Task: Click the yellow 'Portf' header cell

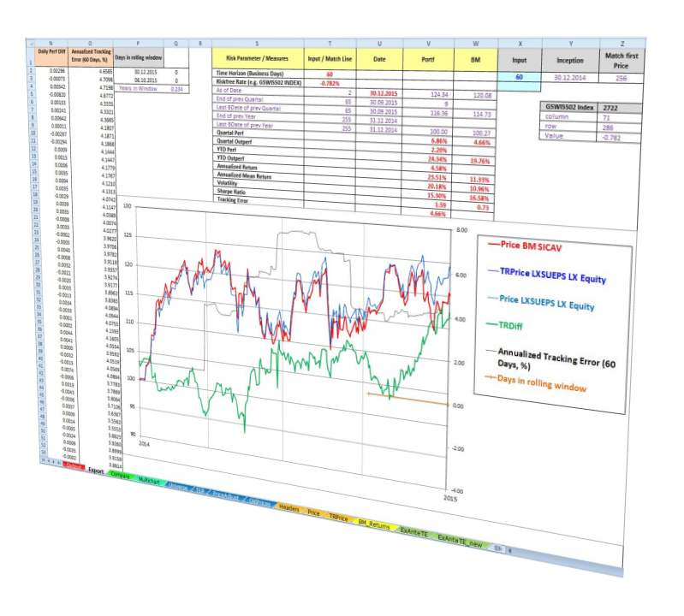Action: (x=428, y=60)
